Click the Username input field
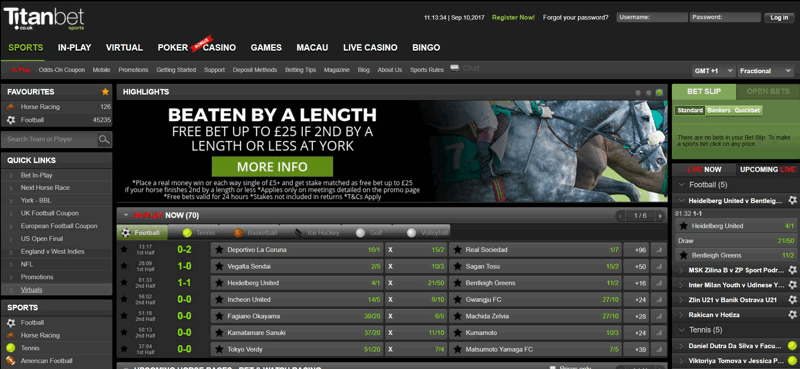Image resolution: width=800 pixels, height=369 pixels. coord(652,17)
